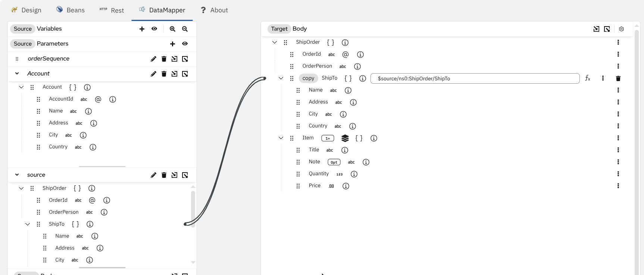Toggle visibility of source Parameters

click(185, 44)
